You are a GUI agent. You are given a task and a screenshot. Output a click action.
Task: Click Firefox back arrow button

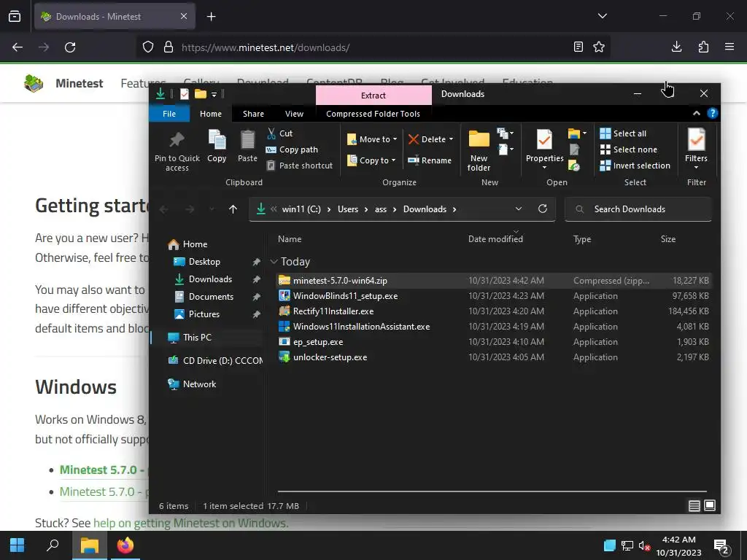18,47
